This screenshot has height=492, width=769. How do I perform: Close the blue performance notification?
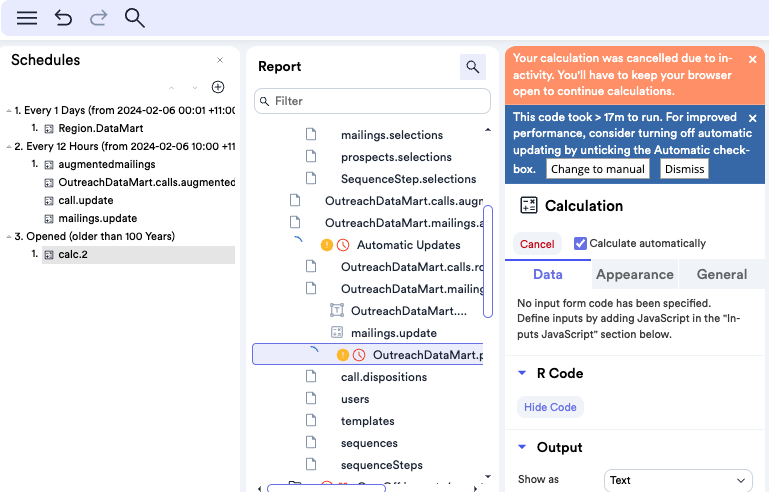coord(752,118)
